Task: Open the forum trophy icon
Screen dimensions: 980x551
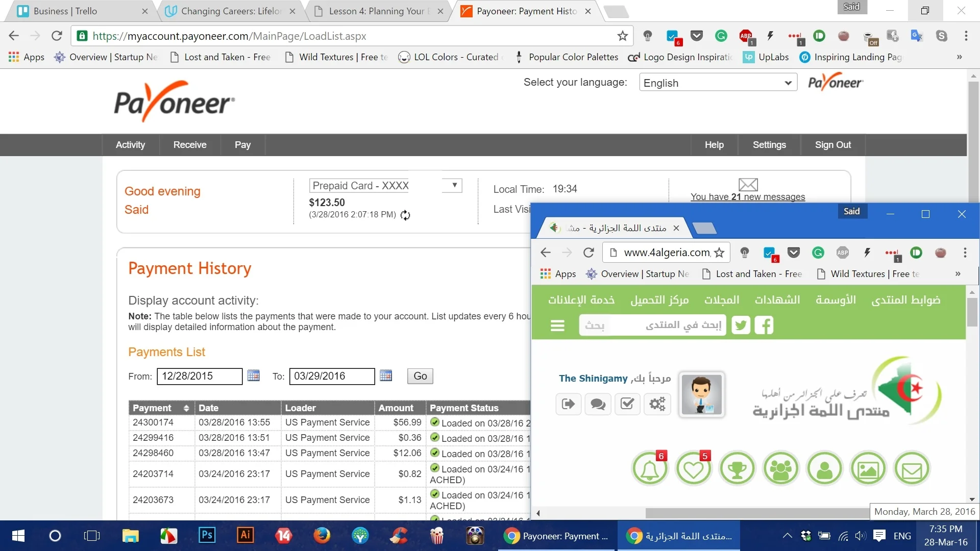Action: [x=737, y=469]
